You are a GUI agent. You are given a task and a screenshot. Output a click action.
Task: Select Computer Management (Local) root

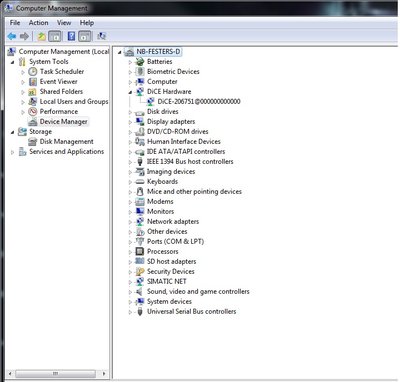click(x=64, y=52)
